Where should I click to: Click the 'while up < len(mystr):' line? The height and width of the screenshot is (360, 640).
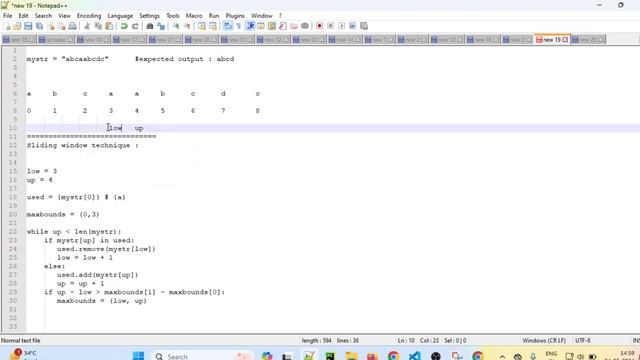pos(74,231)
